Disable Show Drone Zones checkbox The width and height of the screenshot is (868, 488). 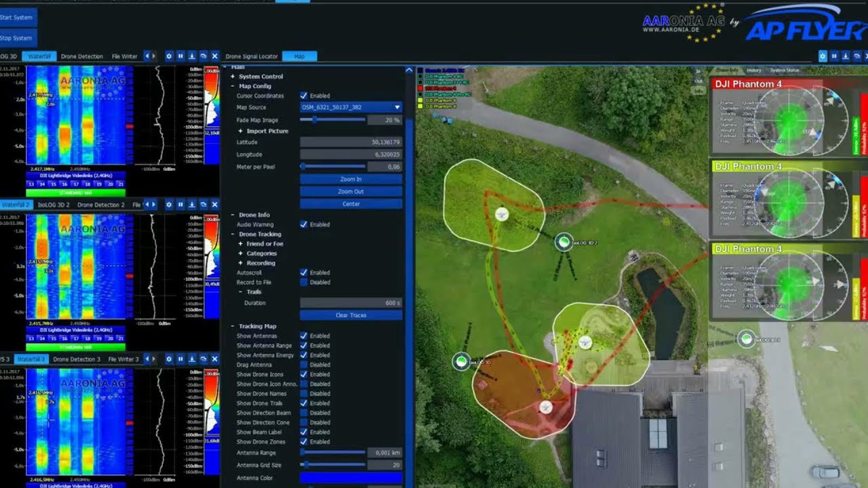(x=304, y=441)
